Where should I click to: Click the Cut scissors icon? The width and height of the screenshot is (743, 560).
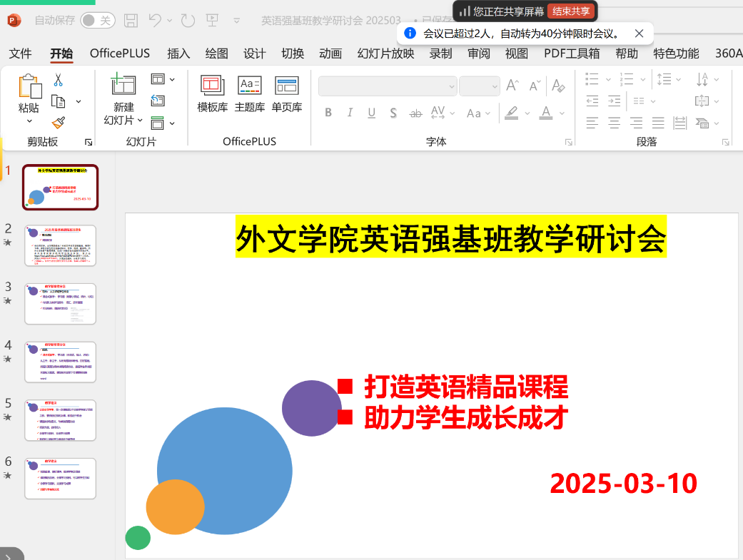coord(59,80)
